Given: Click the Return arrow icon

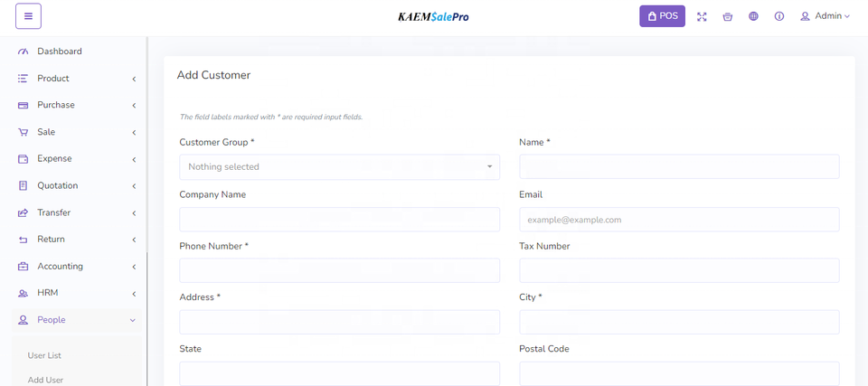Looking at the screenshot, I should click(23, 240).
